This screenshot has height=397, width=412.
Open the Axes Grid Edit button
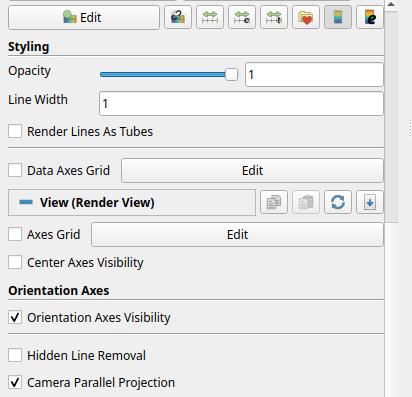pyautogui.click(x=237, y=234)
